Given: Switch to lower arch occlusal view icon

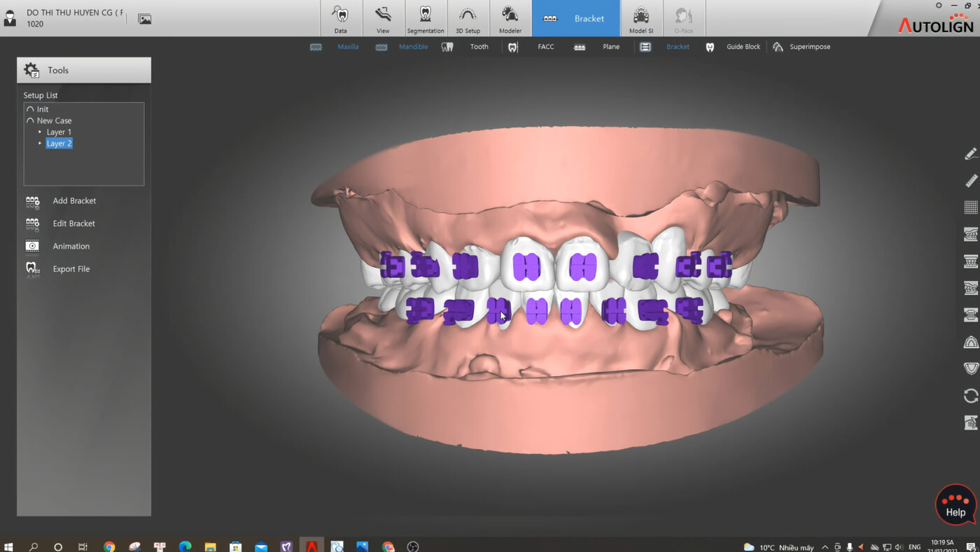Looking at the screenshot, I should click(x=970, y=368).
